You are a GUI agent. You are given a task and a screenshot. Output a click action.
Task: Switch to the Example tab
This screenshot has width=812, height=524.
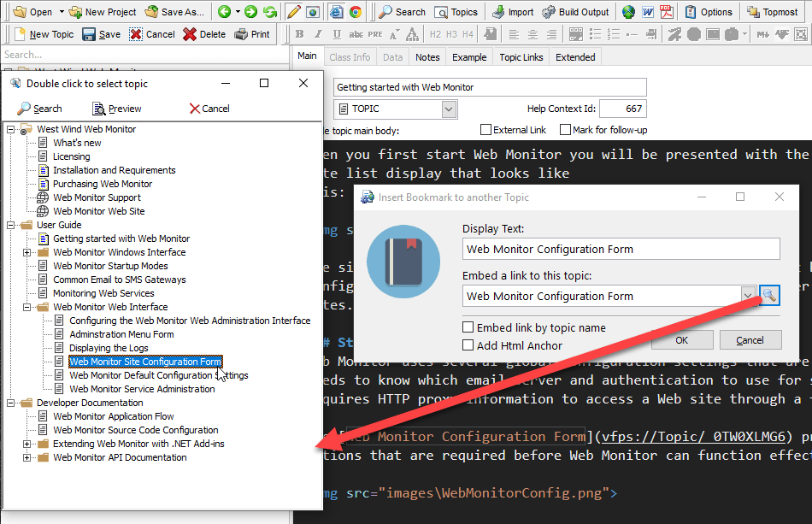pos(469,57)
